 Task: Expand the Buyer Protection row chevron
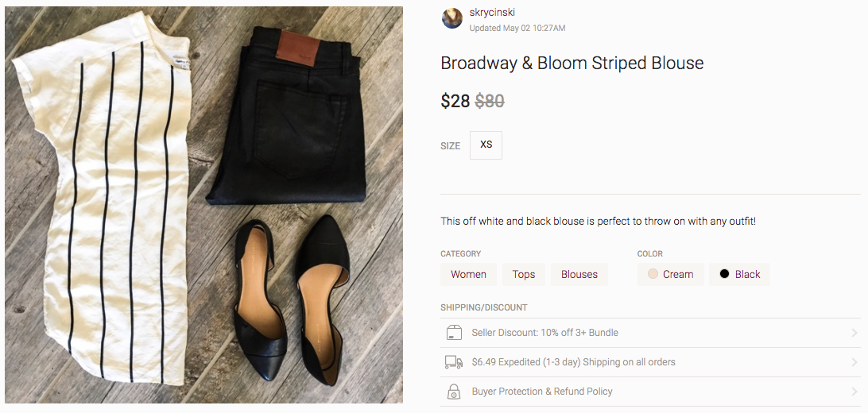click(x=854, y=392)
